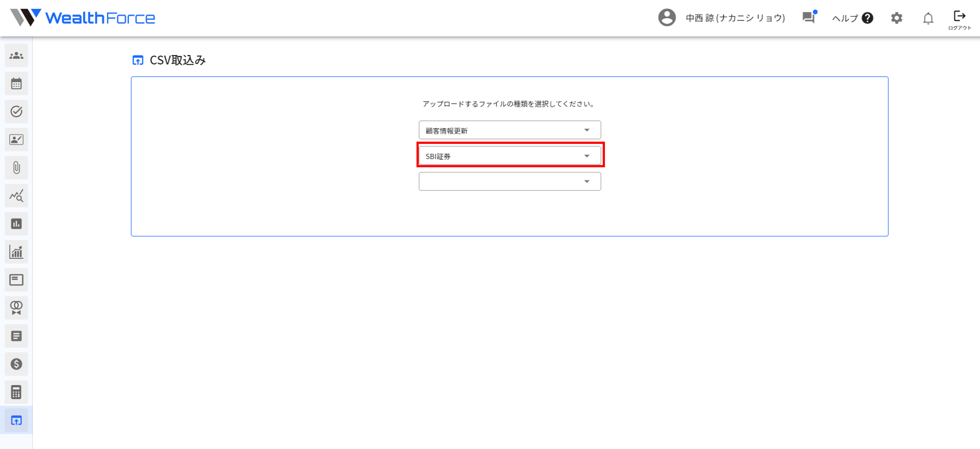Viewport: 980px width, 449px height.
Task: Expand the SBI証券 dropdown
Action: pos(509,156)
